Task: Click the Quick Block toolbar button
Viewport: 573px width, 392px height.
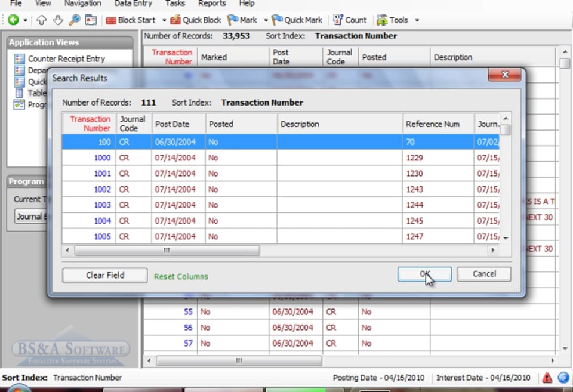Action: point(196,20)
